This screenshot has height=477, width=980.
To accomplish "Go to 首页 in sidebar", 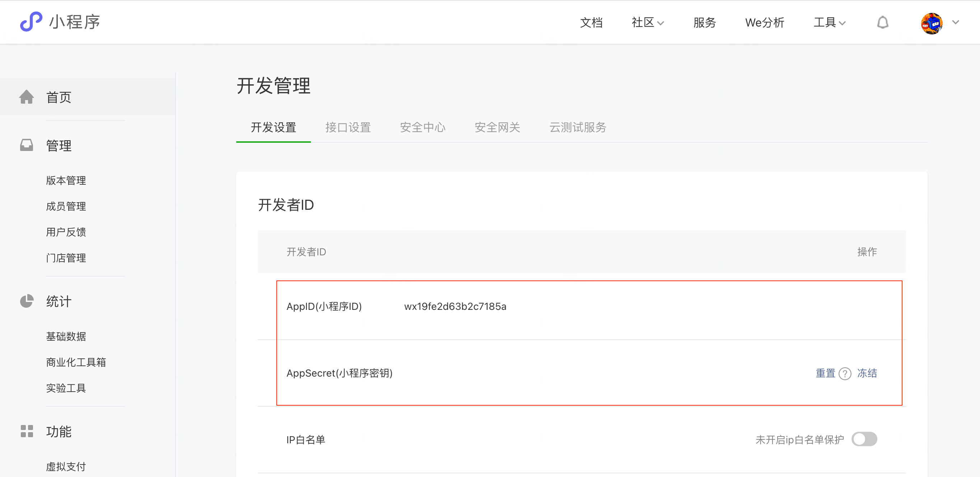I will pyautogui.click(x=88, y=97).
